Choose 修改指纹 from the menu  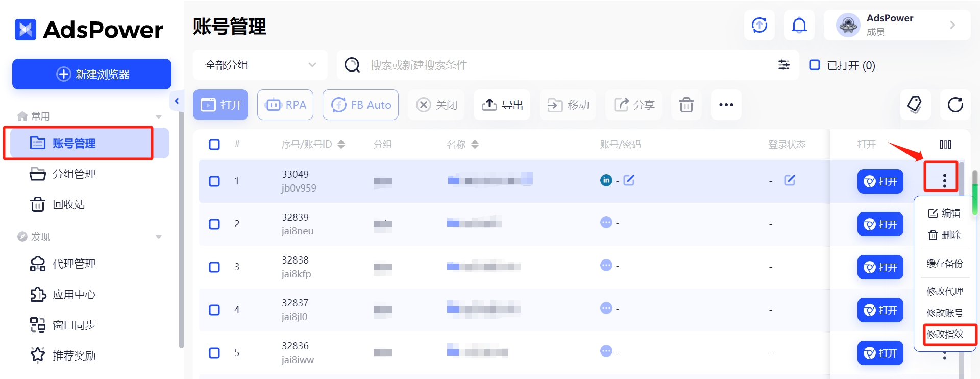(945, 334)
